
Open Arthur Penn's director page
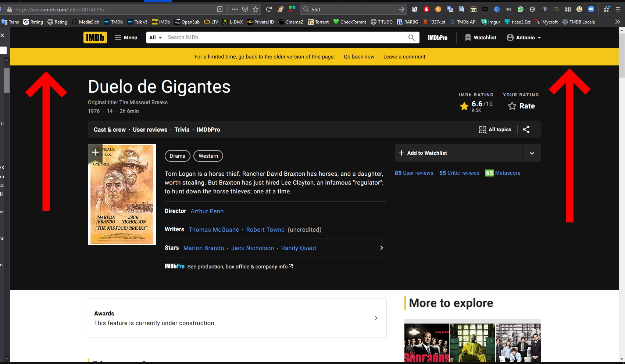[x=207, y=211]
